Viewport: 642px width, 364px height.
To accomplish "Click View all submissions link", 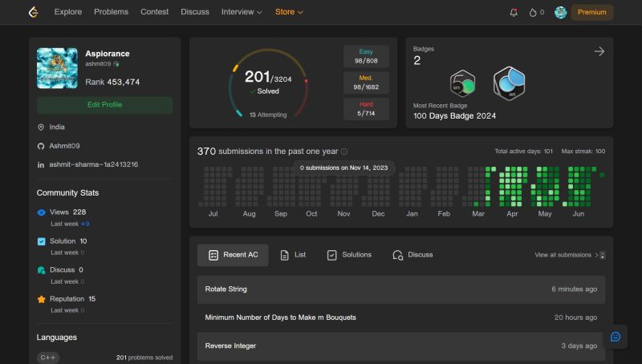I will click(567, 255).
